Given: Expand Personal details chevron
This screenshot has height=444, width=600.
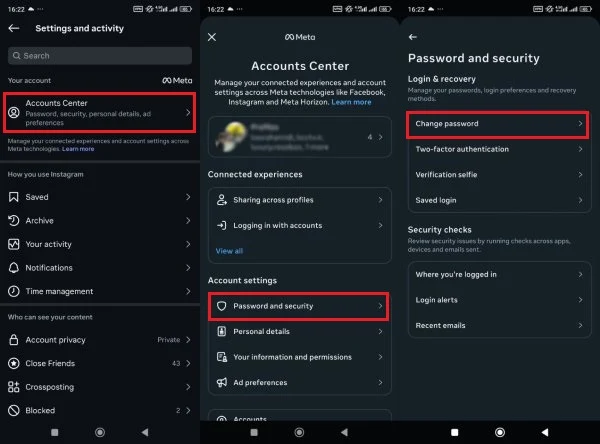Looking at the screenshot, I should coord(380,331).
